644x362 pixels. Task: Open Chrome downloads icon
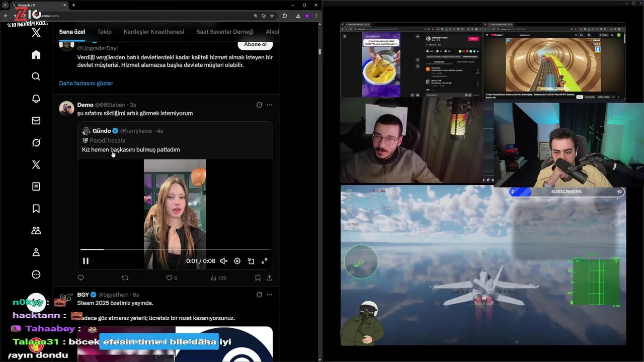298,16
